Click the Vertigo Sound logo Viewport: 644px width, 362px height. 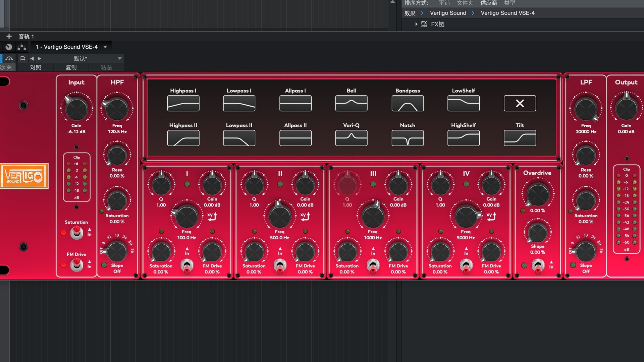(24, 176)
